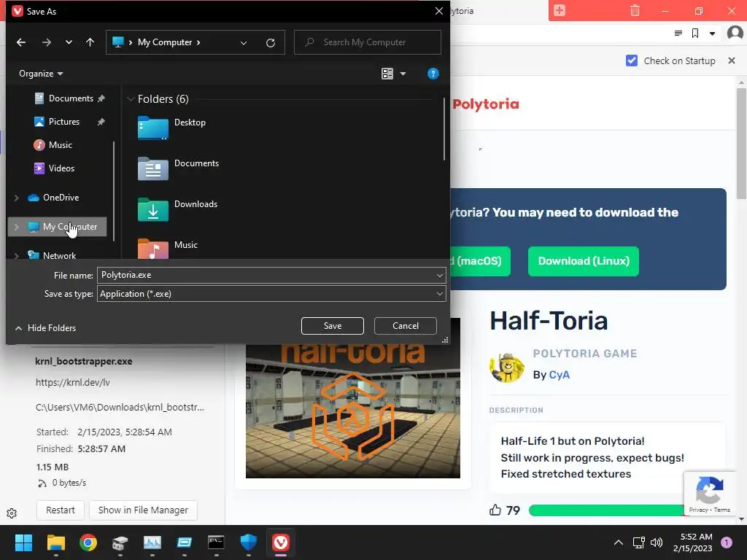Open the closed tabs trash icon

coord(635,10)
